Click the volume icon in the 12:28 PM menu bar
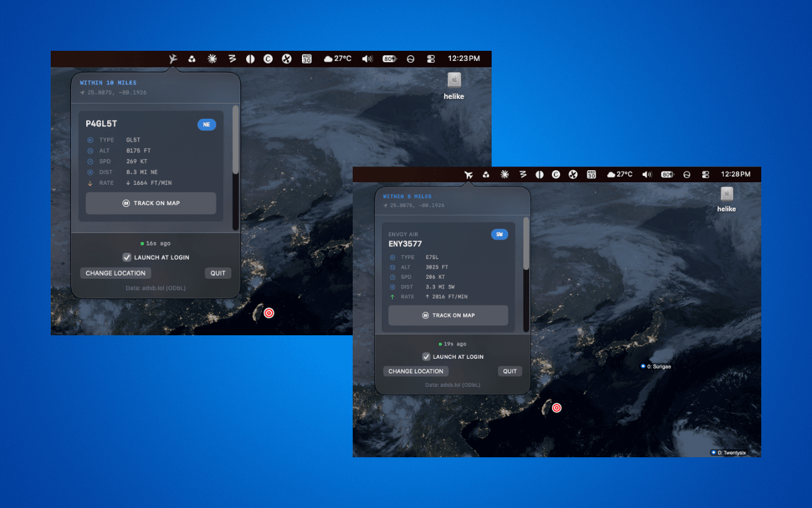 click(647, 175)
